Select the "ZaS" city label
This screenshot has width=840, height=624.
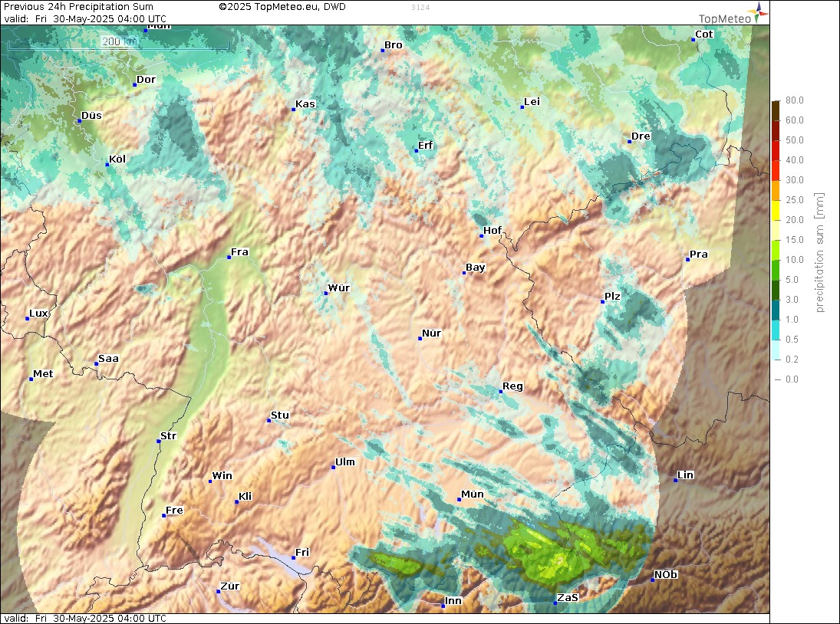click(568, 598)
